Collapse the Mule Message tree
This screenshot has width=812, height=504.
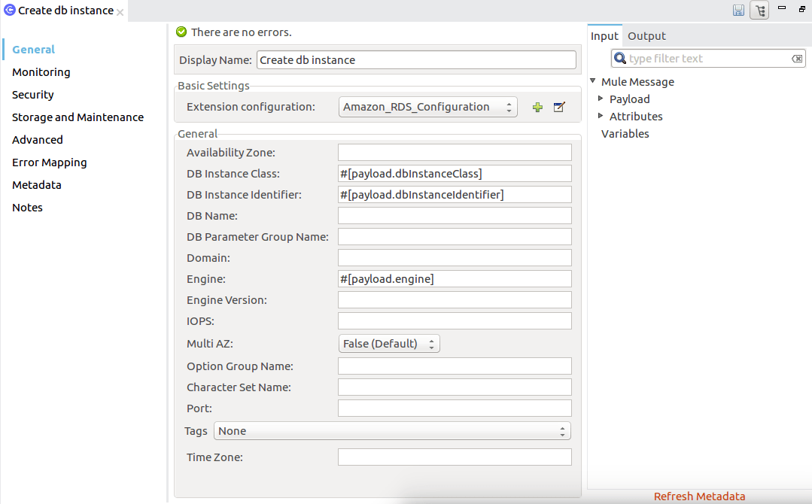(592, 81)
